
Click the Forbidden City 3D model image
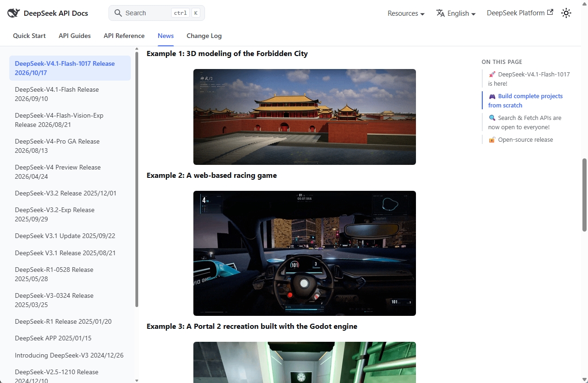[305, 117]
